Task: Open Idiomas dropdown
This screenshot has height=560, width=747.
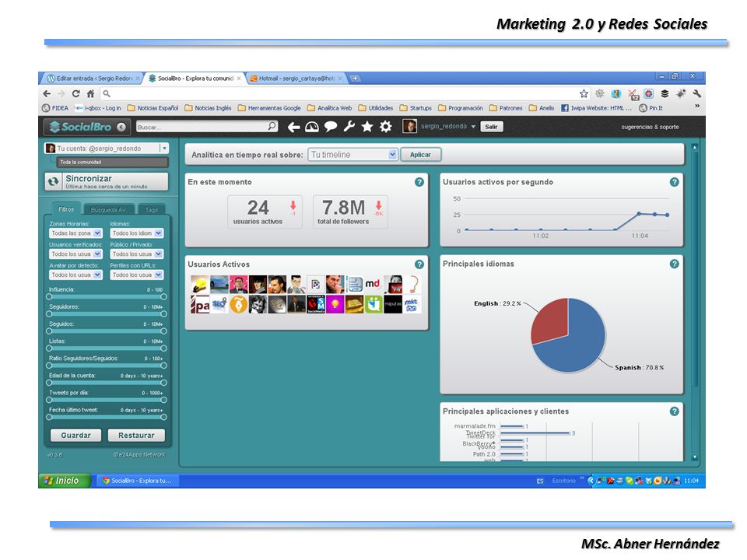Action: coord(137,233)
